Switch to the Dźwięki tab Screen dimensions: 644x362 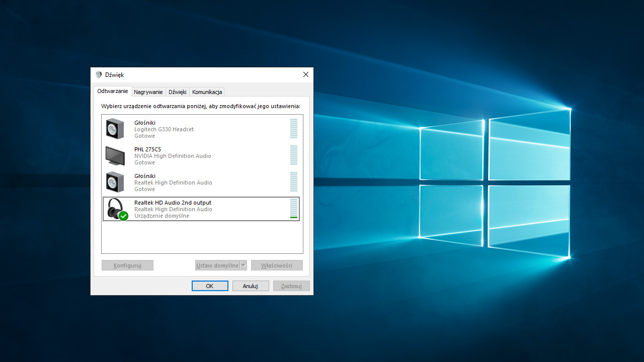(x=178, y=92)
